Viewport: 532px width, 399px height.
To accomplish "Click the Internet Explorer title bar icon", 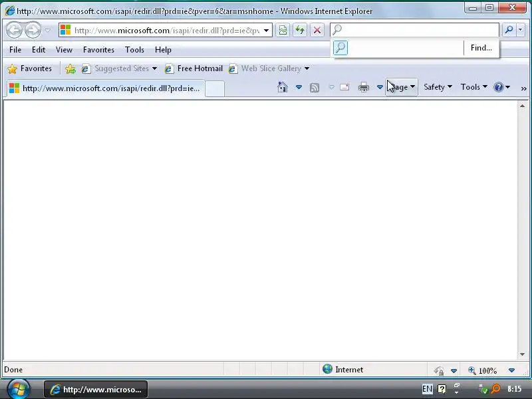I will tap(10, 11).
